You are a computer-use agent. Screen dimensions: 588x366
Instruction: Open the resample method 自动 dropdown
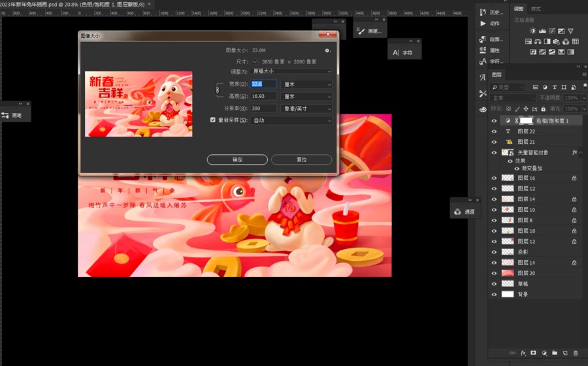pos(291,120)
